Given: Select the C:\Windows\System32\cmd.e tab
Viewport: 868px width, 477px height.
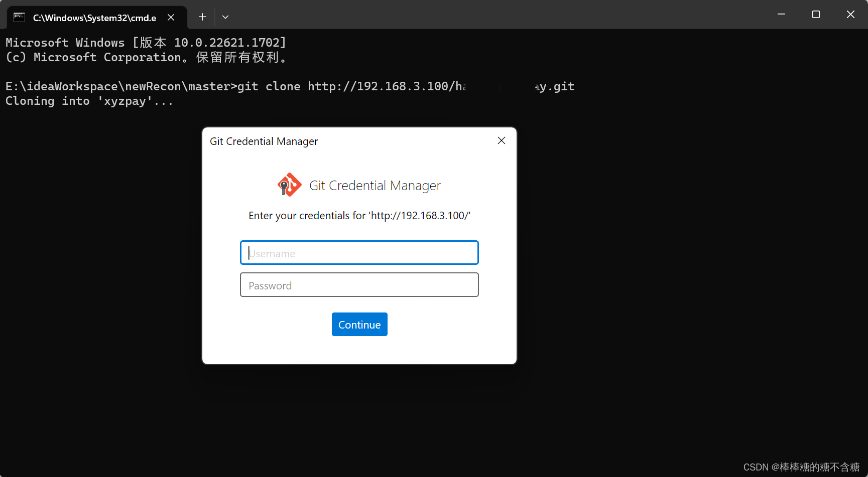Looking at the screenshot, I should coord(97,18).
